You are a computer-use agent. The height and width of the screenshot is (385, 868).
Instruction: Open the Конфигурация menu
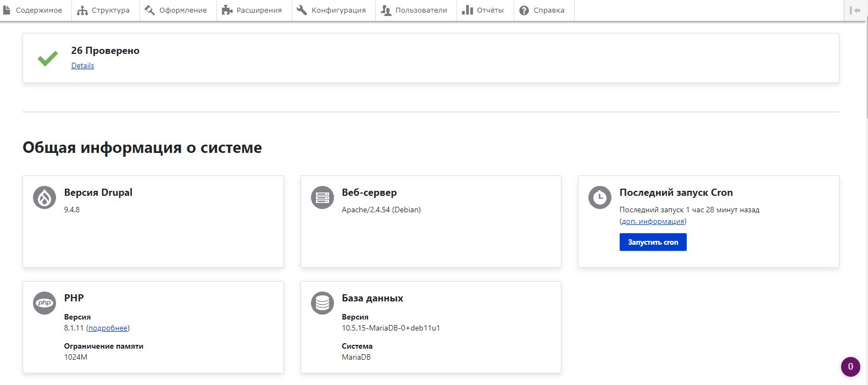point(333,10)
